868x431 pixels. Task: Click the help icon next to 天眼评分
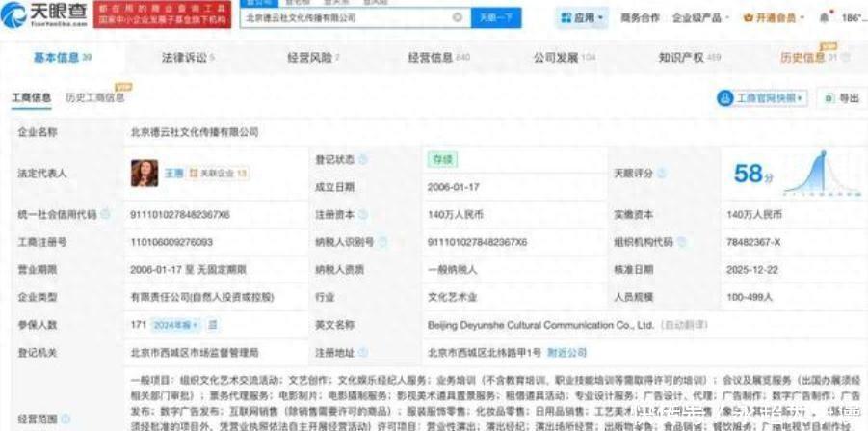coord(661,174)
